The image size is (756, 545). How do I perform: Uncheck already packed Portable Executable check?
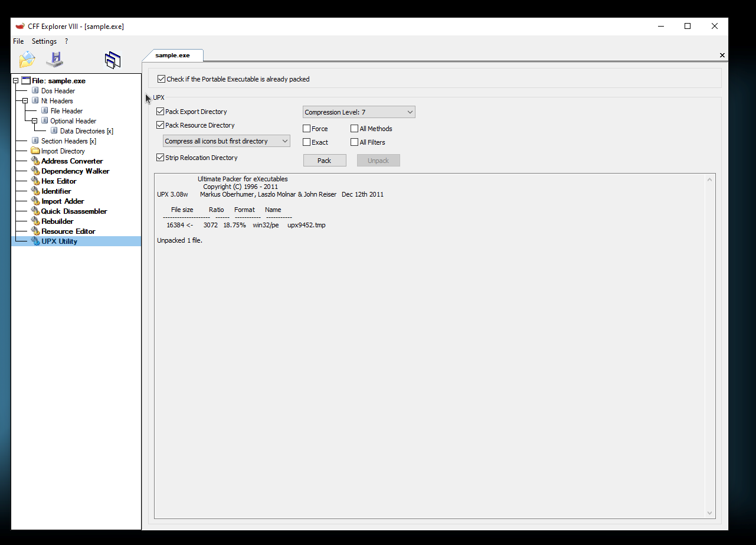[x=161, y=79]
